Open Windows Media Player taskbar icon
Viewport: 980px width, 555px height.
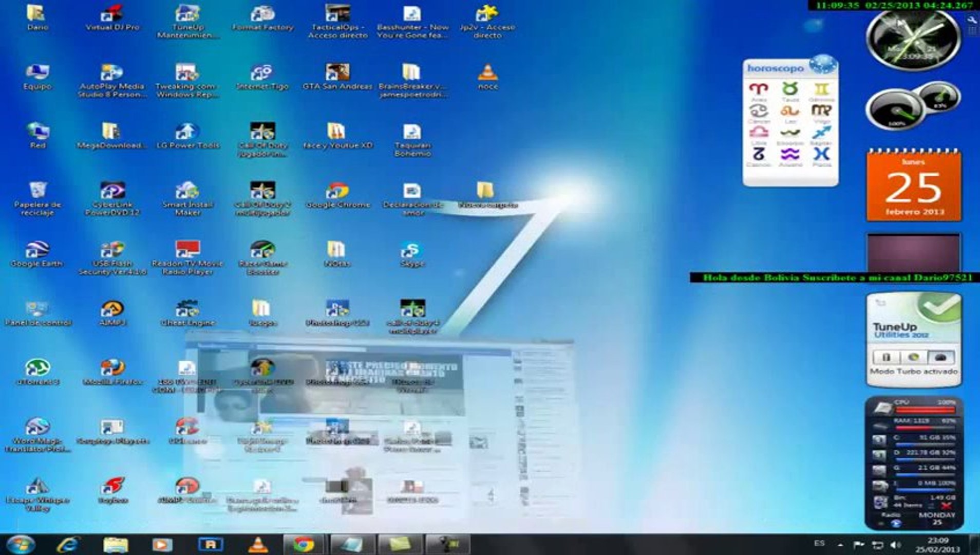[x=163, y=544]
